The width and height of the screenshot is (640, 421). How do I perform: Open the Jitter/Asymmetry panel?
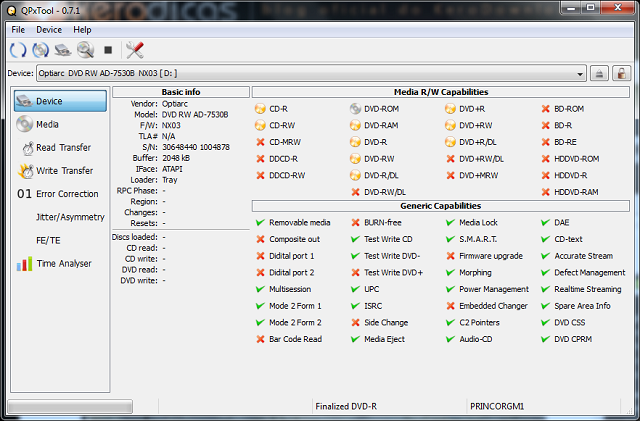[x=60, y=217]
